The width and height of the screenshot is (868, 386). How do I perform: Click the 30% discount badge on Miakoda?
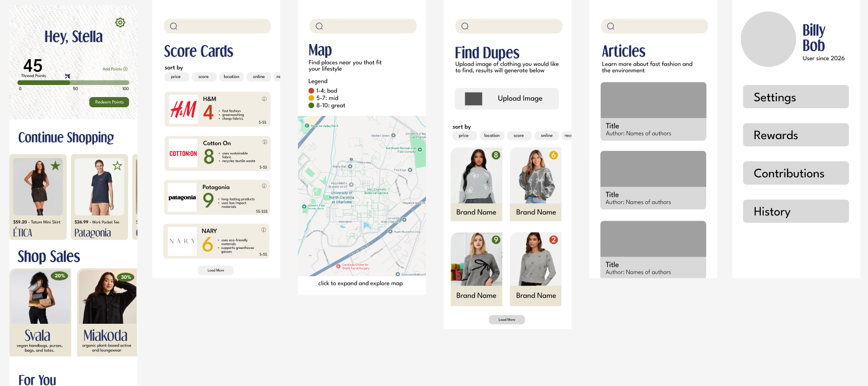coord(126,277)
